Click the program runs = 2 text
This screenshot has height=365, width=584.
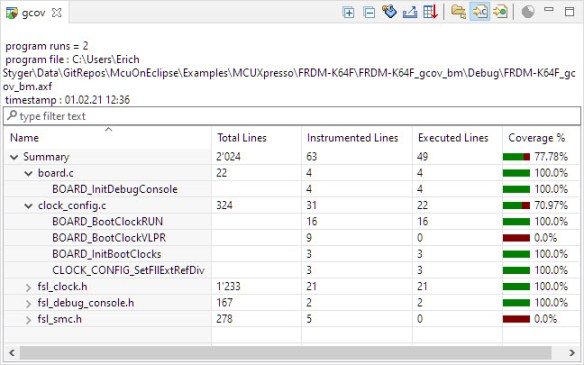[47, 46]
